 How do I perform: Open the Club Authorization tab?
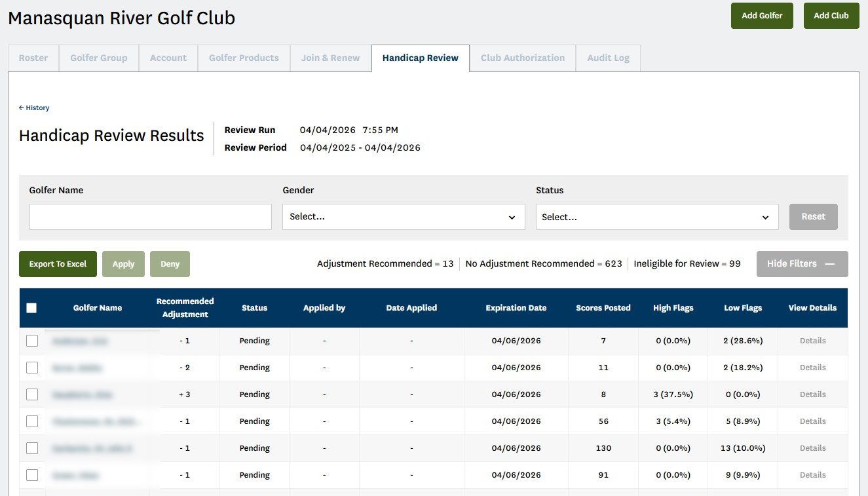pyautogui.click(x=523, y=58)
